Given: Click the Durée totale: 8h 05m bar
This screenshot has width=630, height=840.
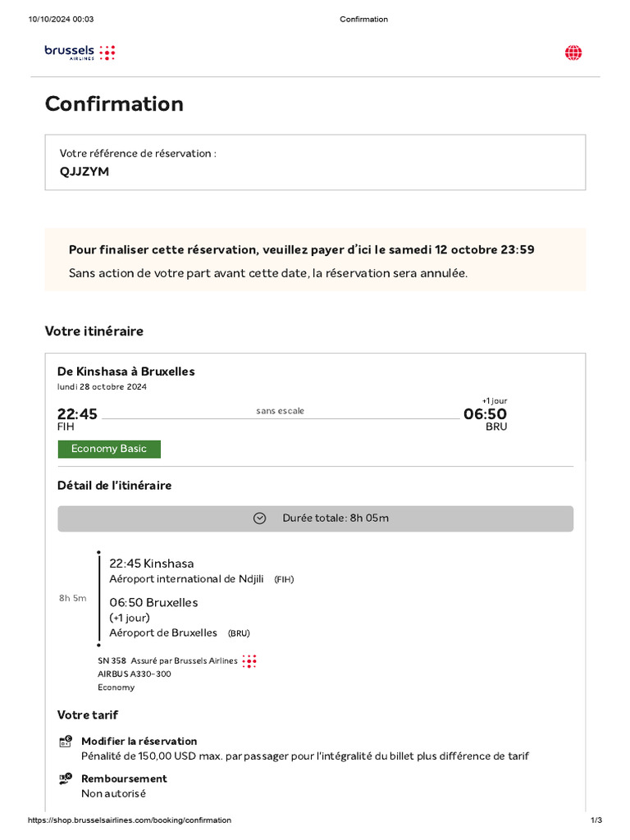Looking at the screenshot, I should pyautogui.click(x=315, y=518).
